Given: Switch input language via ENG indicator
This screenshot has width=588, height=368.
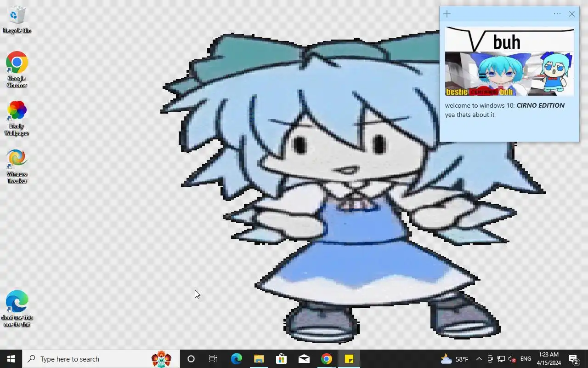Looking at the screenshot, I should 526,359.
